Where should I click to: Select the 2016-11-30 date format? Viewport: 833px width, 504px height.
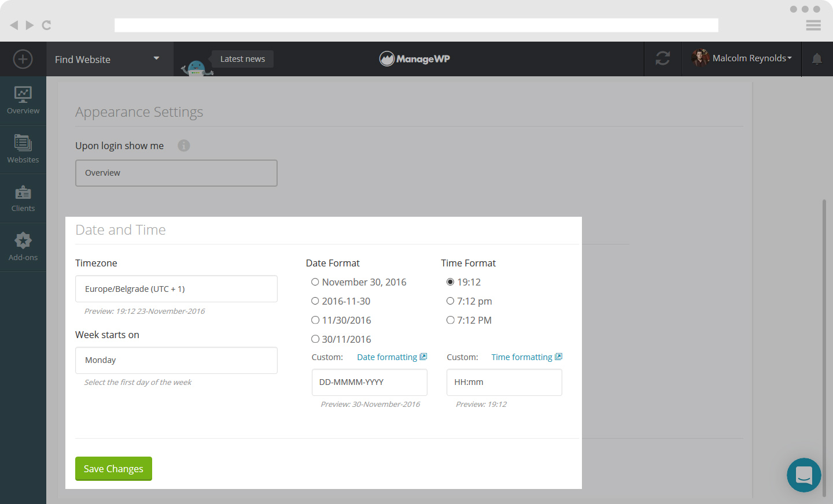point(315,301)
